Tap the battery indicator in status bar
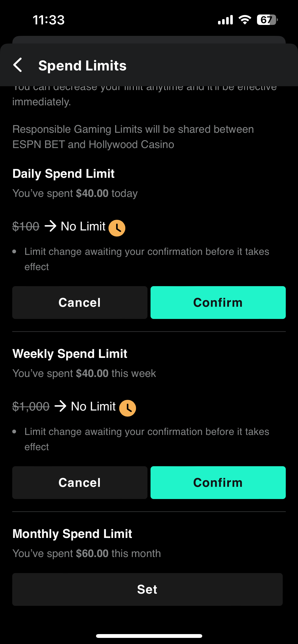This screenshot has width=298, height=644. tap(267, 20)
